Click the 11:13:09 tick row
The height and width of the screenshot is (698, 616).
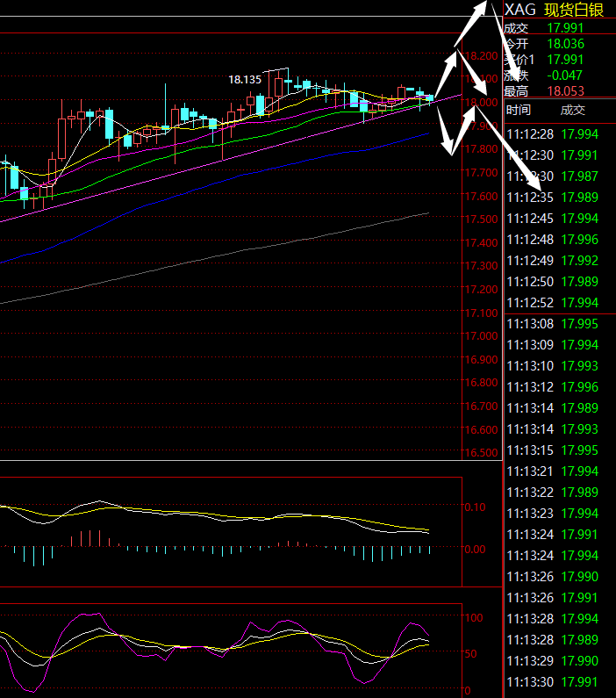click(x=553, y=345)
